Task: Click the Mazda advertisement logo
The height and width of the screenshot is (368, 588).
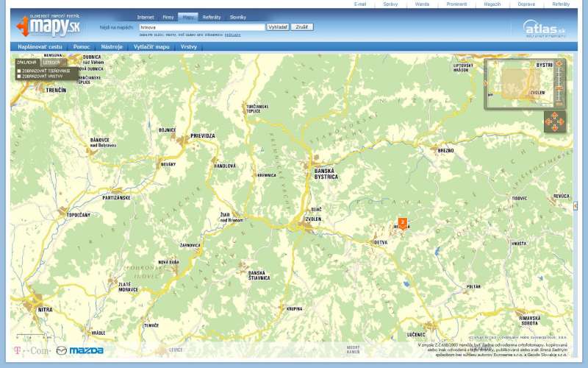Action: tap(80, 350)
